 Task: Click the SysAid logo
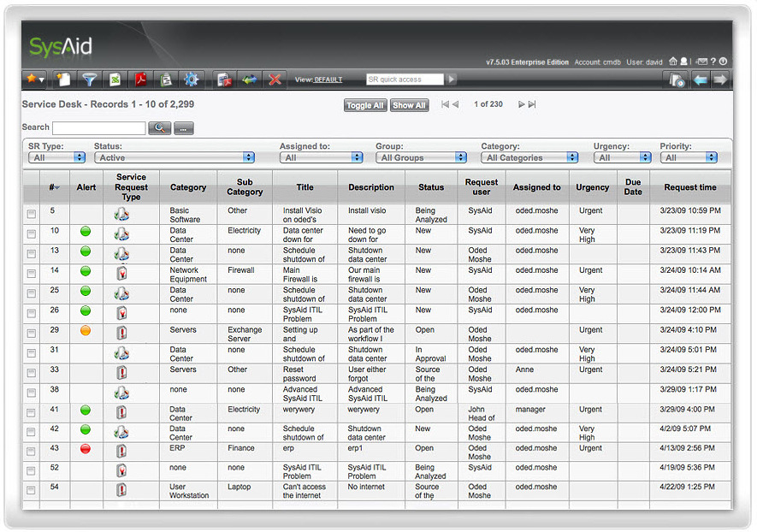61,47
